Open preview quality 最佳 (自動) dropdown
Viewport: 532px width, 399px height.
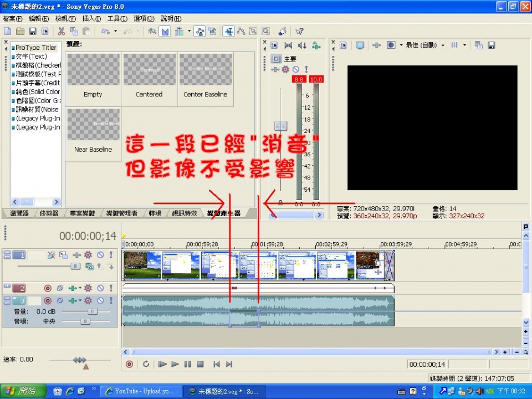tap(425, 45)
